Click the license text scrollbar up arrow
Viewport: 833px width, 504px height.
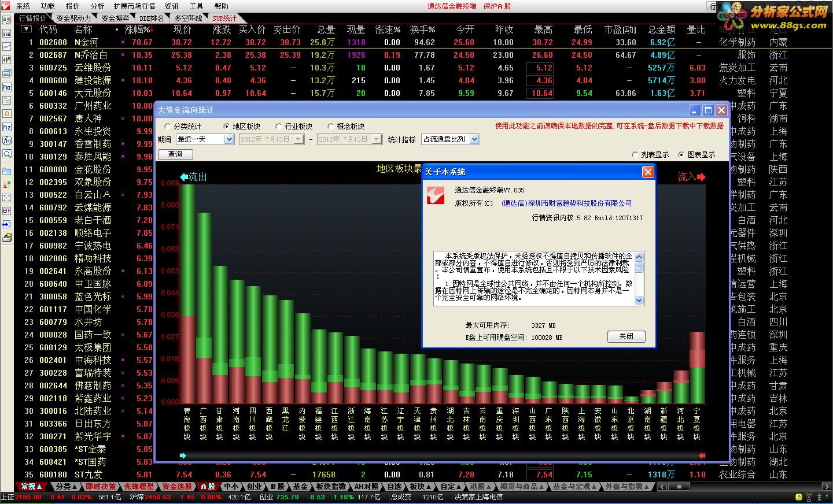pos(639,256)
